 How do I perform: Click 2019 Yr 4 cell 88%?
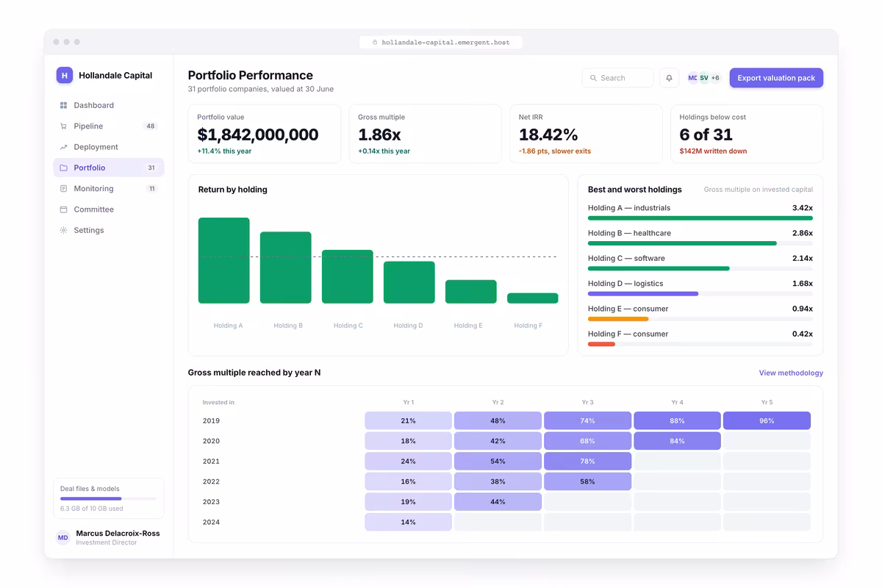click(677, 420)
